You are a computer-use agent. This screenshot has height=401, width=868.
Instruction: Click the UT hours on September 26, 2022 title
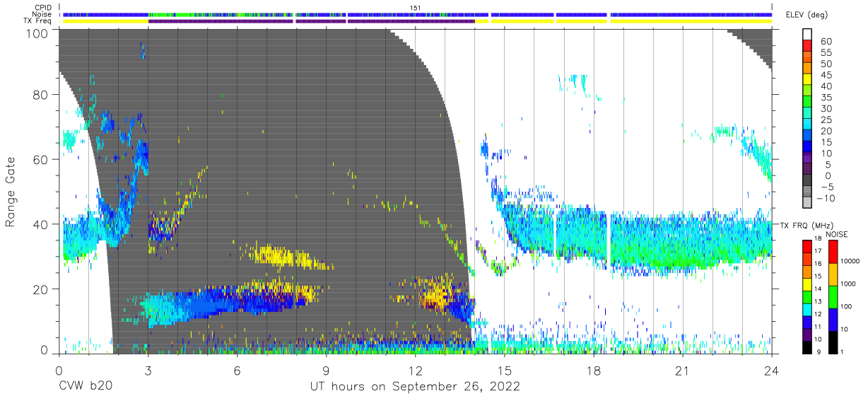[415, 387]
